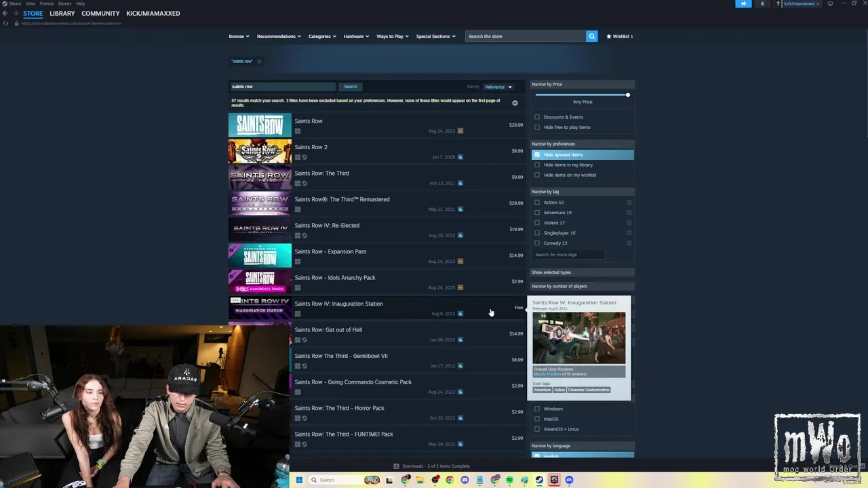Image resolution: width=868 pixels, height=488 pixels.
Task: Expand the Categories dropdown
Action: tap(322, 36)
